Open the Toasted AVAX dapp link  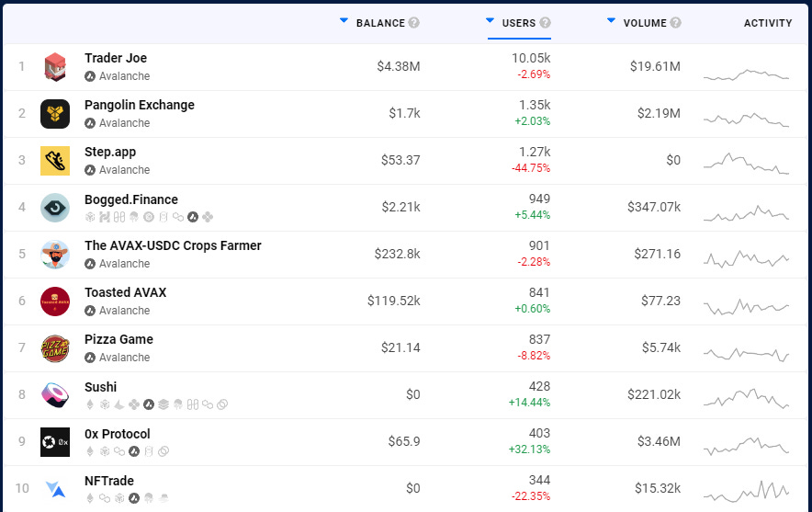point(126,293)
